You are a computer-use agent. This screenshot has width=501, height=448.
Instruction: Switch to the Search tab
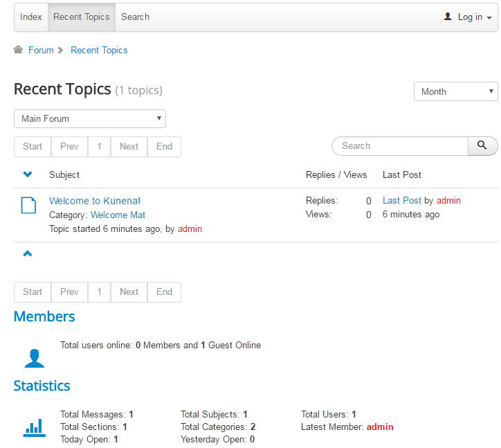tap(135, 17)
